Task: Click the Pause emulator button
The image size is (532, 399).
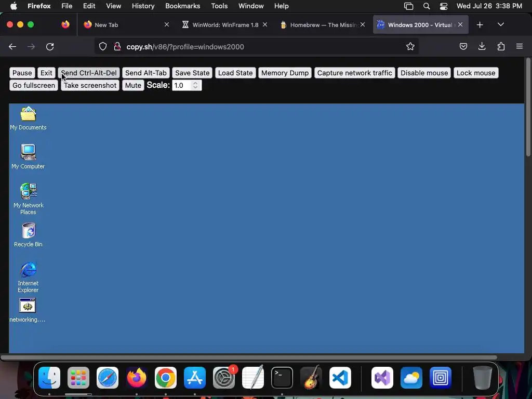Action: pyautogui.click(x=22, y=73)
